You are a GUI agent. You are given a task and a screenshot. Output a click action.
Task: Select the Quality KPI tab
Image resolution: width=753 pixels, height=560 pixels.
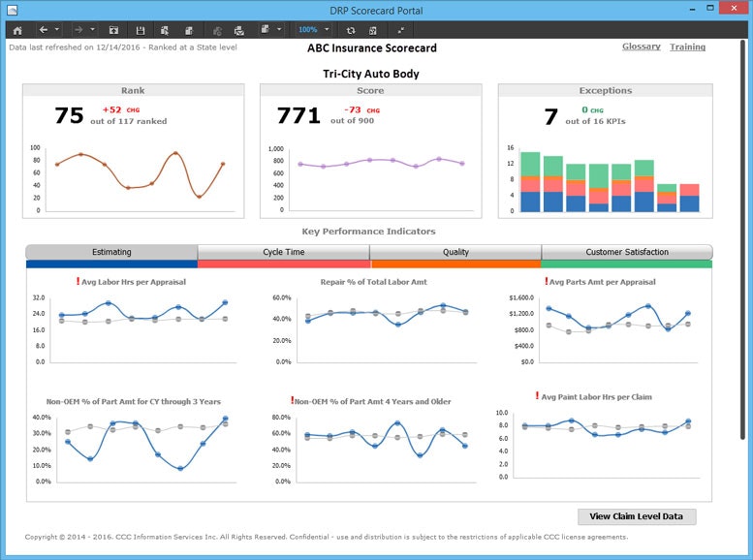click(455, 252)
